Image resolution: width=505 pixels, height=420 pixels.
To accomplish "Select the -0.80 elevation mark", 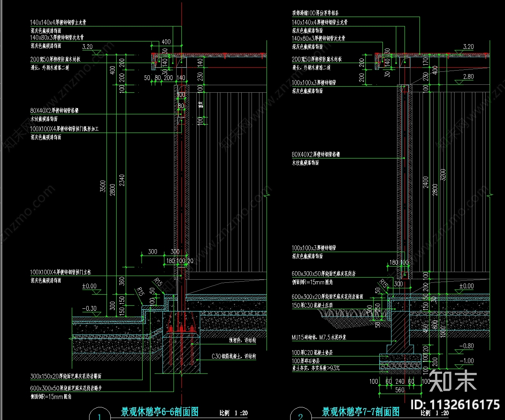I will pos(466,346).
